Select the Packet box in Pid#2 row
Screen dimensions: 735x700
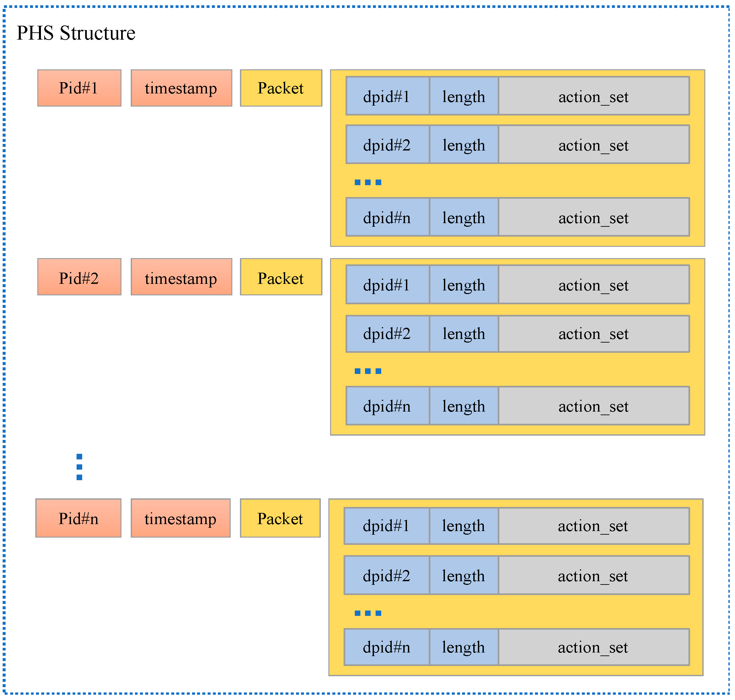pyautogui.click(x=281, y=277)
